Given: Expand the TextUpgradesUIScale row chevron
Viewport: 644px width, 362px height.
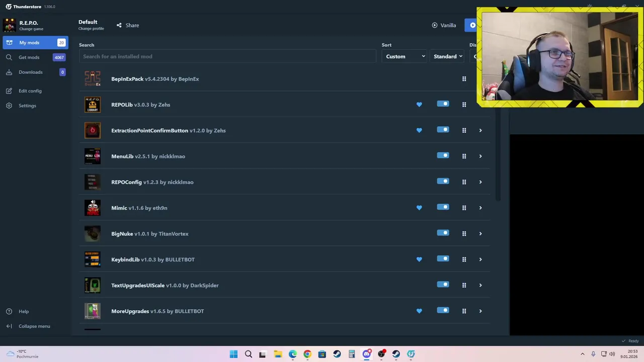Looking at the screenshot, I should [480, 285].
